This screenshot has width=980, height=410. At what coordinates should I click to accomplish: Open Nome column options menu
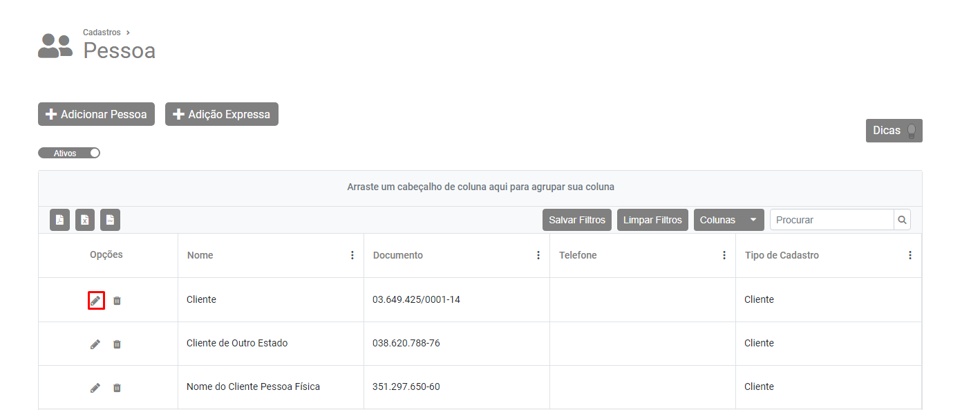[x=352, y=255]
